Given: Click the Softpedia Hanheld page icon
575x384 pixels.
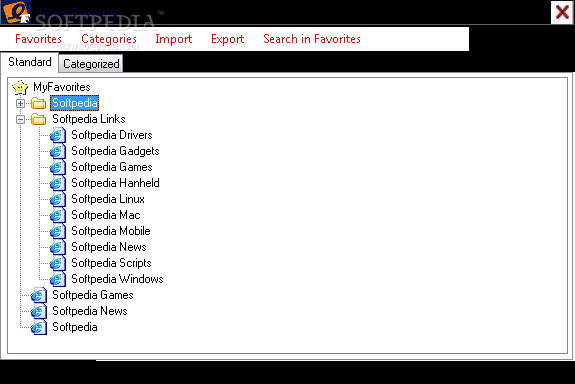Looking at the screenshot, I should coord(58,183).
